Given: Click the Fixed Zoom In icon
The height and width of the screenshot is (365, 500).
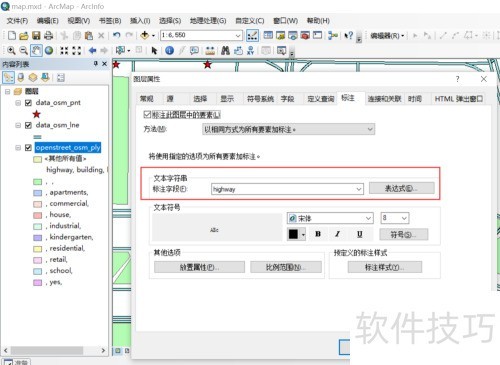Looking at the screenshot, I should click(x=64, y=51).
